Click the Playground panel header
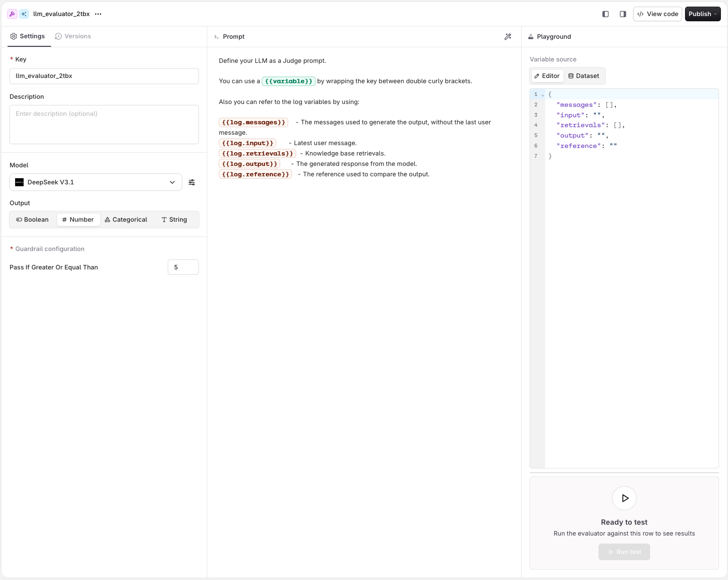This screenshot has height=580, width=728. 549,37
